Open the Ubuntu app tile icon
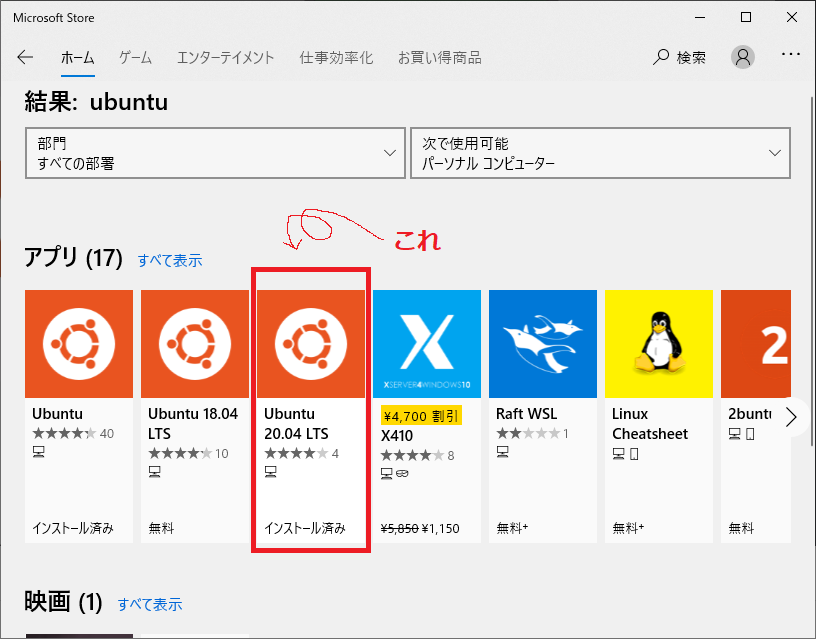Screen dimensions: 816x639 point(79,344)
